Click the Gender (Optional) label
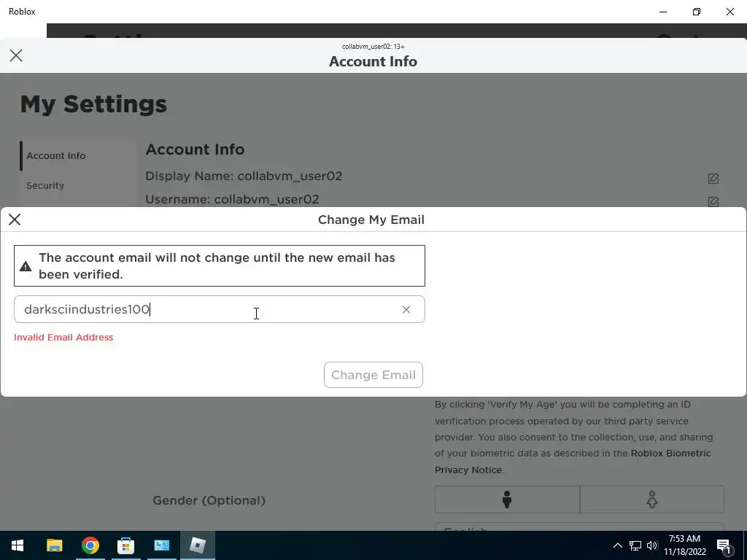This screenshot has height=560, width=747. tap(209, 500)
